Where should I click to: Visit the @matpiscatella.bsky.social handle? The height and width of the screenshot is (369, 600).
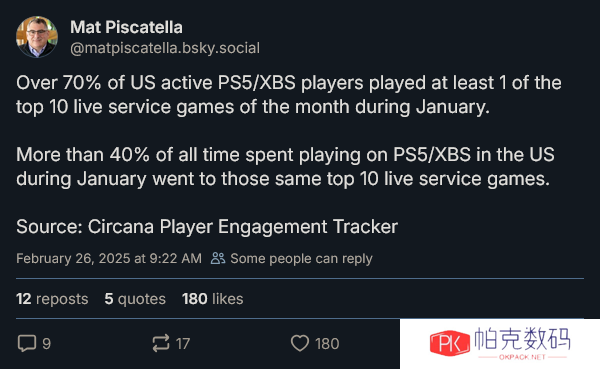click(165, 48)
